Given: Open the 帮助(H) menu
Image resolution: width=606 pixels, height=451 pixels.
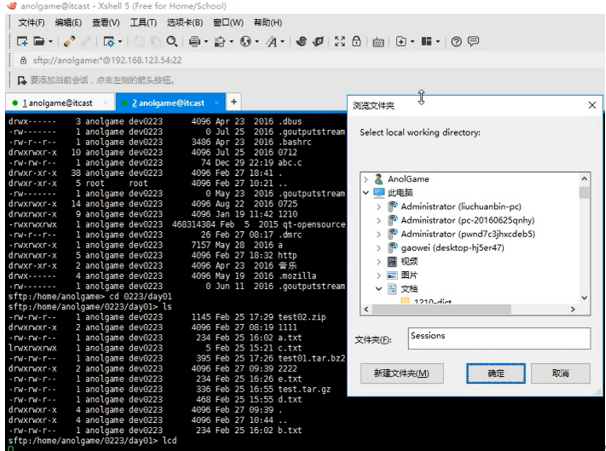Looking at the screenshot, I should click(x=268, y=22).
